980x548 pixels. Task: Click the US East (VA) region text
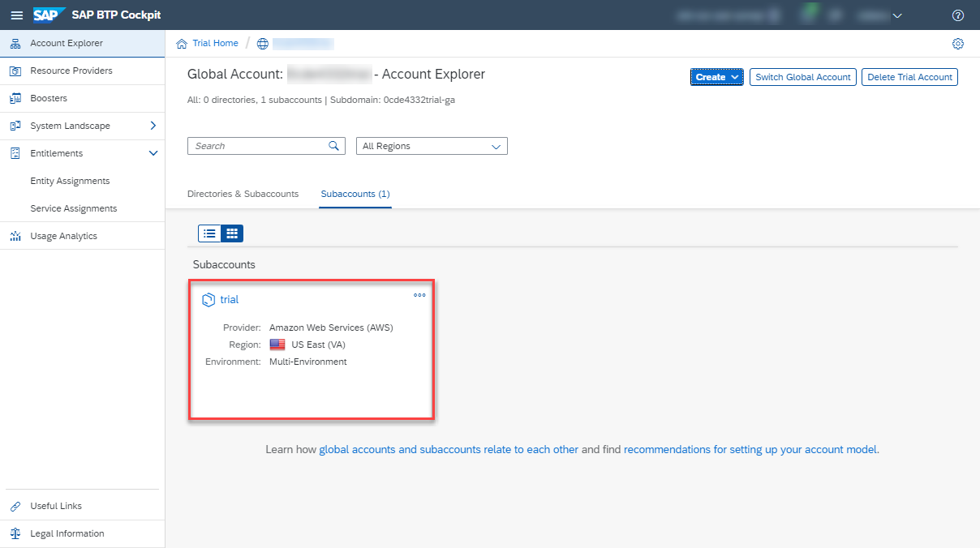(318, 345)
